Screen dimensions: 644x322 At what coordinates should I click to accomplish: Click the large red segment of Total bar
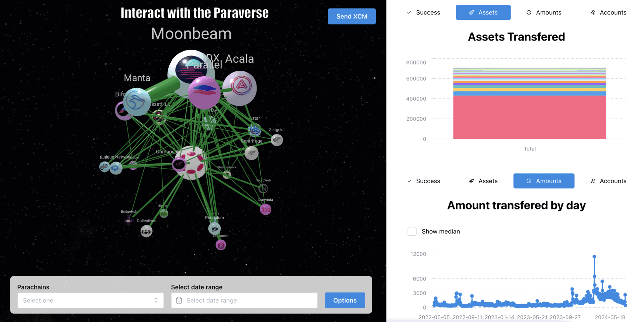pyautogui.click(x=529, y=117)
